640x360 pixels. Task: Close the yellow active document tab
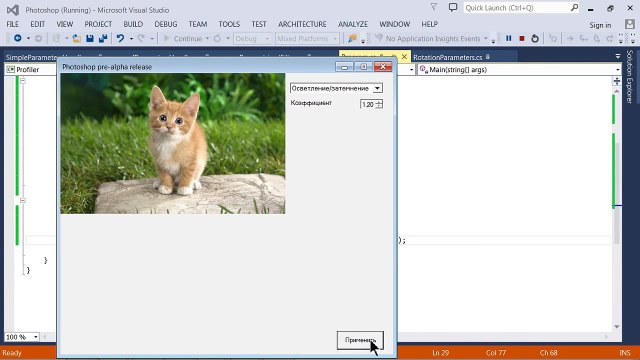[x=404, y=57]
